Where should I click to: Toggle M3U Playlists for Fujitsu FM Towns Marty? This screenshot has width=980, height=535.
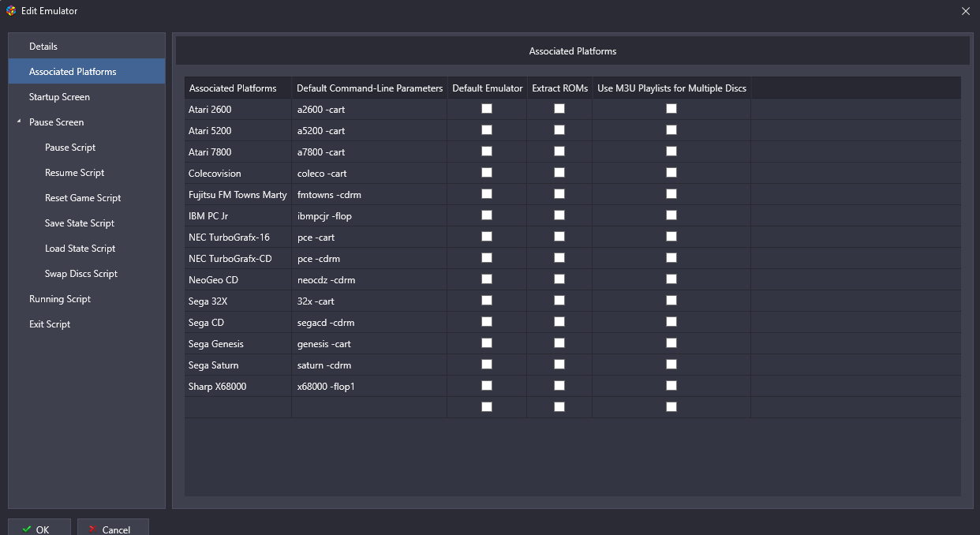[x=671, y=194]
